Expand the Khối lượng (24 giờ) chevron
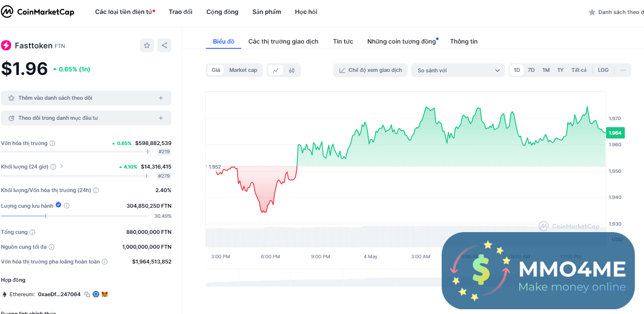 tap(61, 166)
